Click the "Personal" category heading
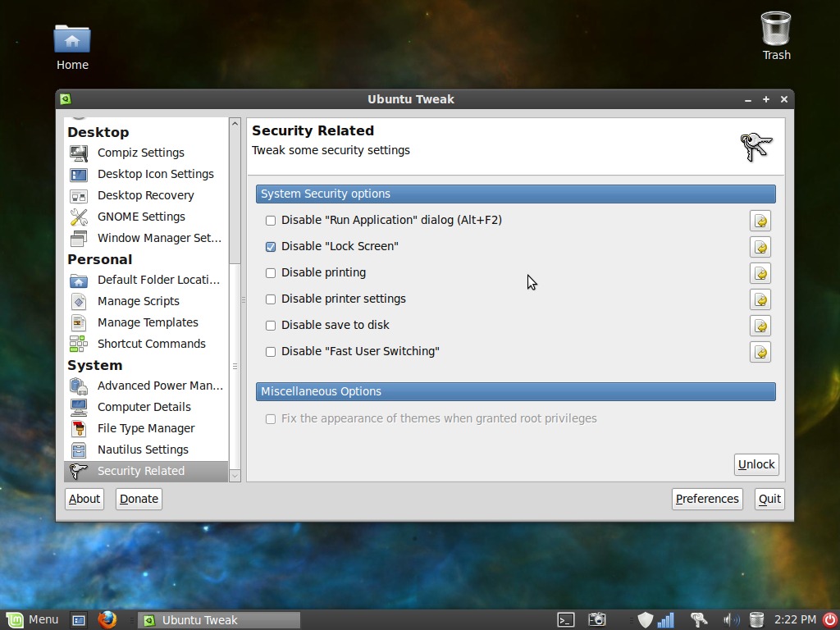This screenshot has width=840, height=630. tap(99, 260)
